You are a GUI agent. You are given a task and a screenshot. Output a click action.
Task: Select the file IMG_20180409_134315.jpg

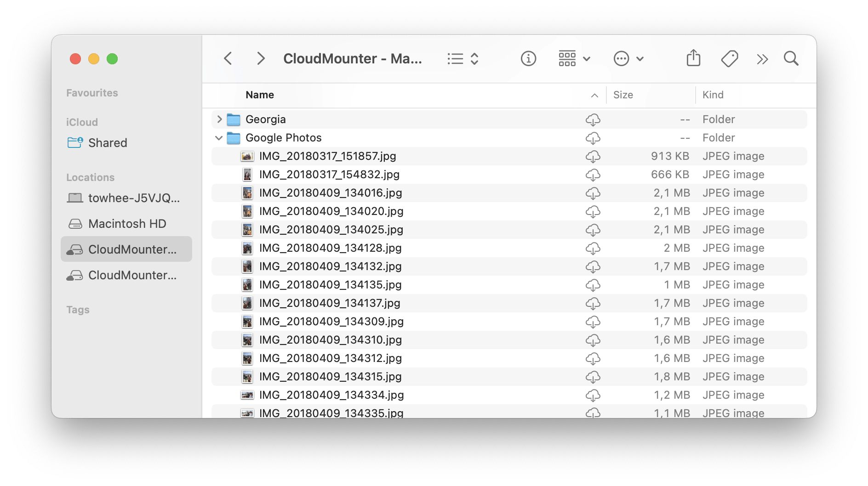(x=509, y=377)
